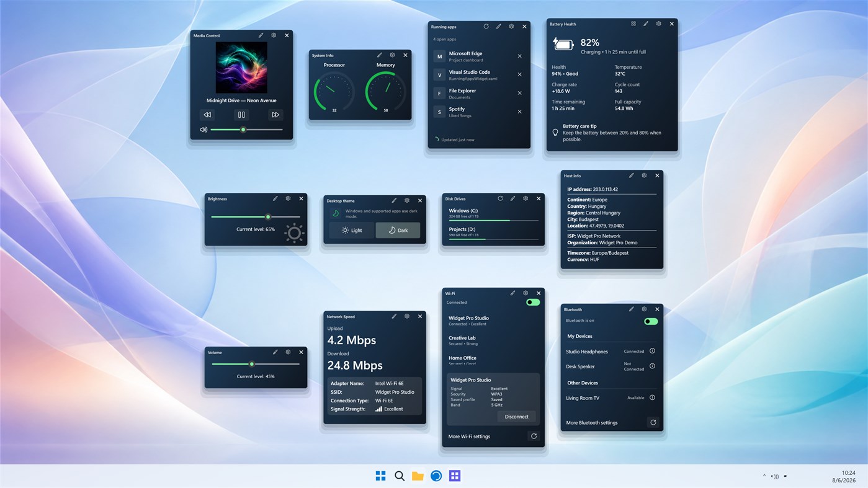Turn off the Wi-Fi toggle switch

tap(533, 302)
